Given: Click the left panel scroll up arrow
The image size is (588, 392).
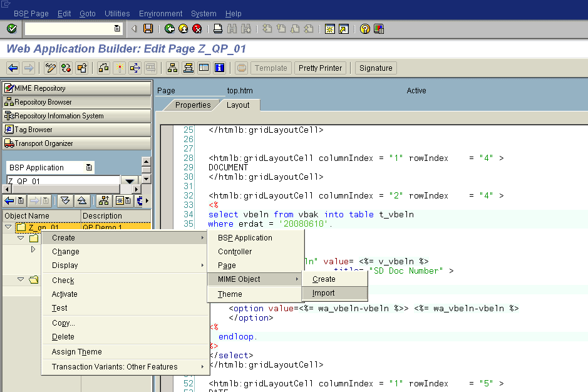Looking at the screenshot, I should pos(147,162).
